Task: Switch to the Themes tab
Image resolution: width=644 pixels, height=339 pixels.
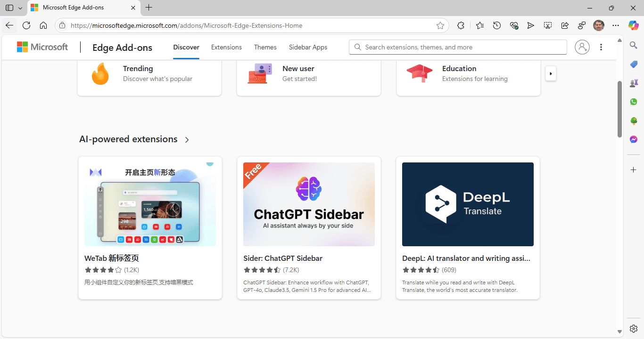Action: pyautogui.click(x=265, y=47)
